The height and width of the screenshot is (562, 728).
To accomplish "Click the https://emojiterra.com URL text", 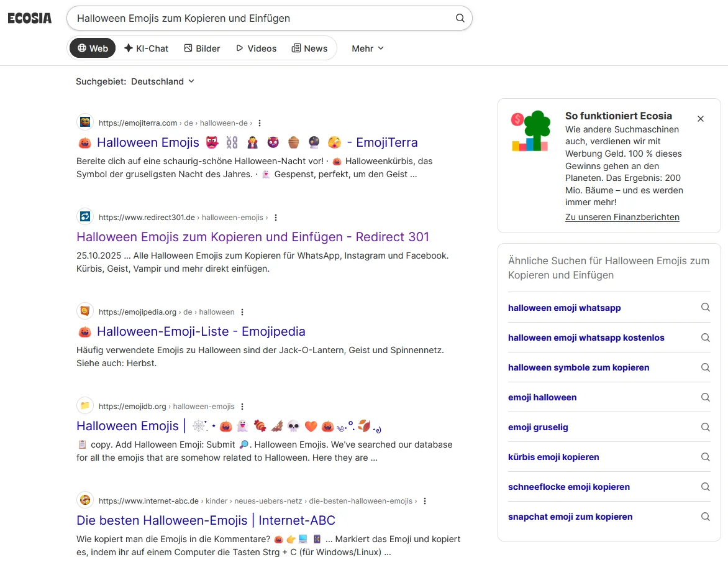I will 138,122.
